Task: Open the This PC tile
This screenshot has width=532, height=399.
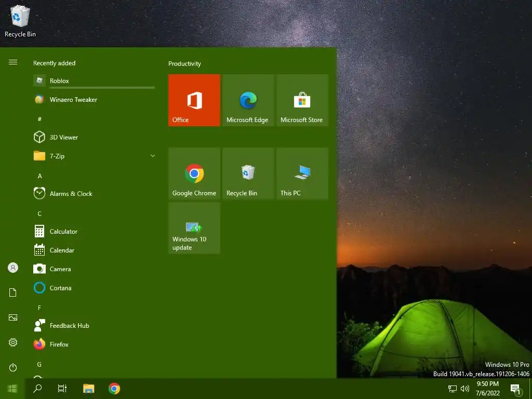Action: (302, 174)
